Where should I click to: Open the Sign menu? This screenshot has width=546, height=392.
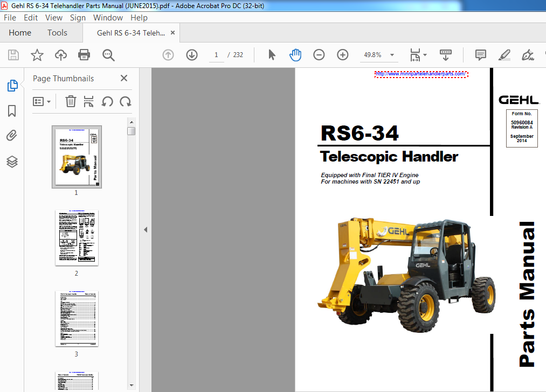pos(78,18)
